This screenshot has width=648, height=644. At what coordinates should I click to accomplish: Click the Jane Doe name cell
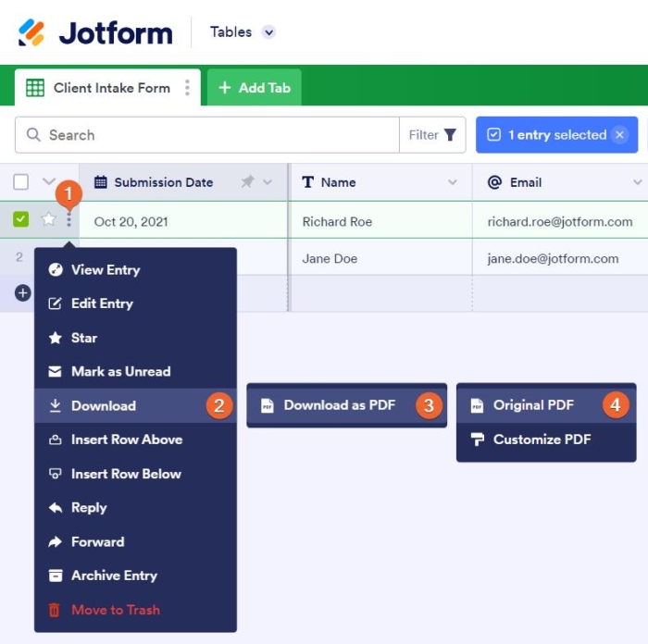(380, 258)
